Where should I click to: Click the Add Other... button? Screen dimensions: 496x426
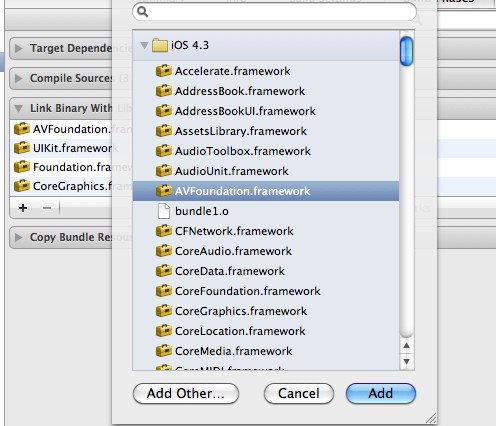click(186, 393)
